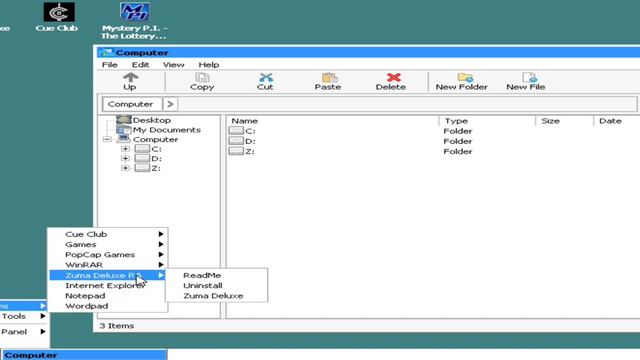Image resolution: width=640 pixels, height=360 pixels.
Task: Open the Tools start menu entry
Action: [24, 316]
